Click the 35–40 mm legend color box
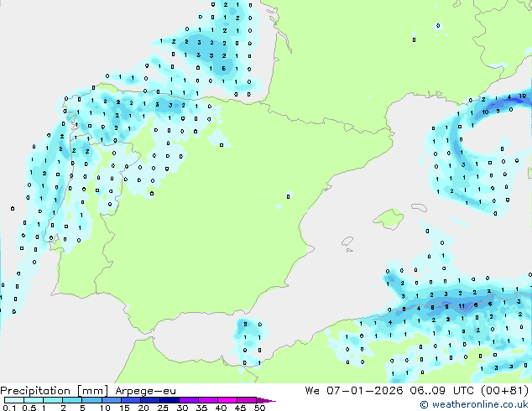This screenshot has width=532, height=411. coord(208,400)
